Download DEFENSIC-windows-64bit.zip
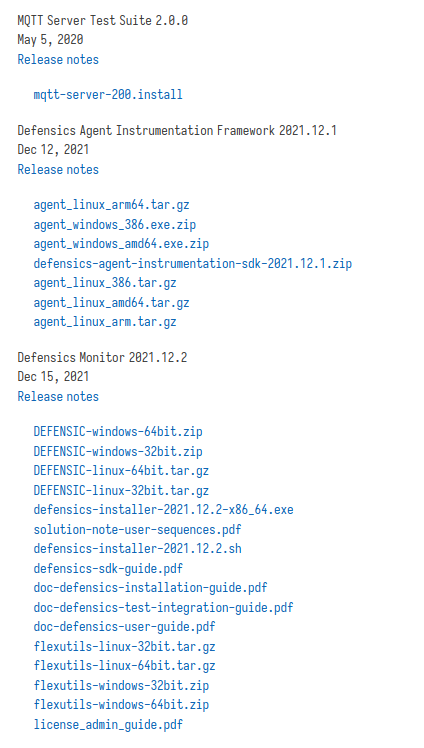This screenshot has height=748, width=424. coord(118,432)
